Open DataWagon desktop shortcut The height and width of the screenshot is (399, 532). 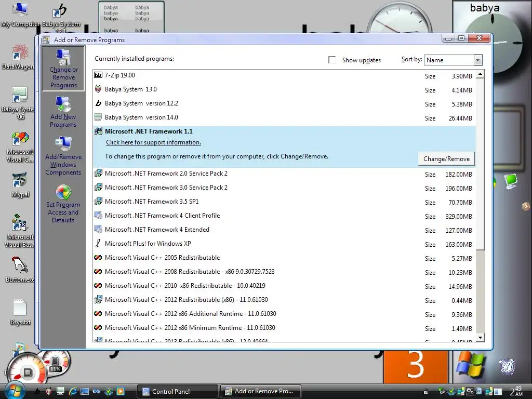(18, 57)
